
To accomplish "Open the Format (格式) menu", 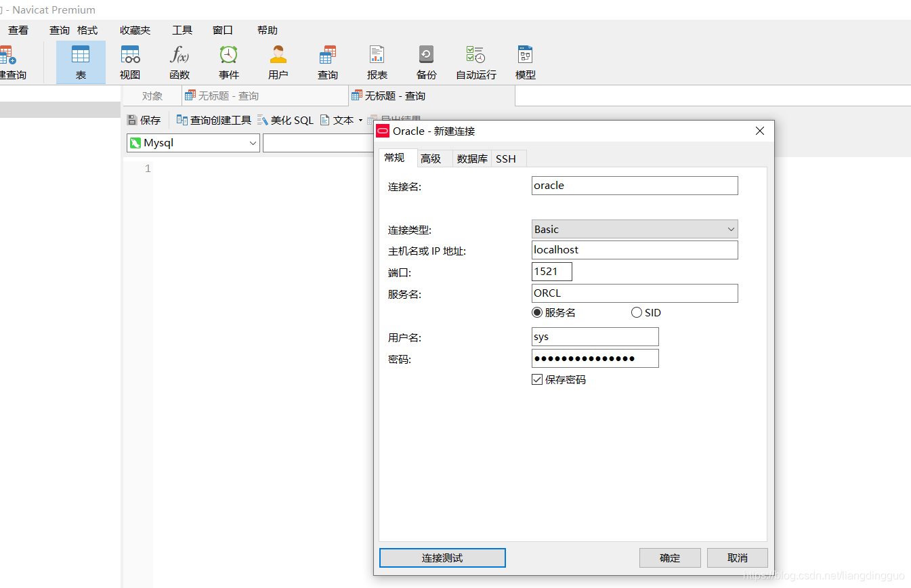I will point(87,30).
